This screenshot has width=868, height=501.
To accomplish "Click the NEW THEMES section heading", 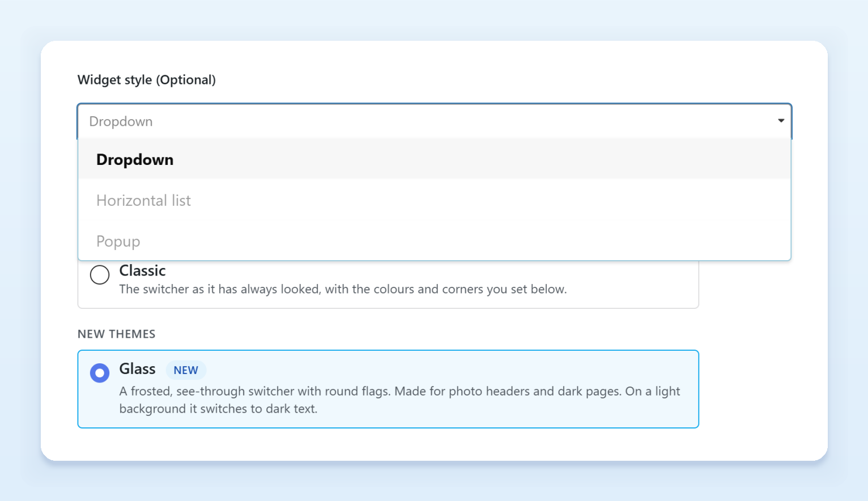I will (x=116, y=334).
